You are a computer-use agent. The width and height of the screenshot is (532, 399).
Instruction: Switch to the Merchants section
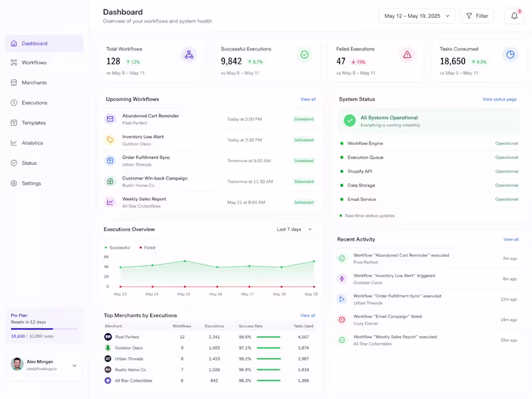pyautogui.click(x=15, y=82)
